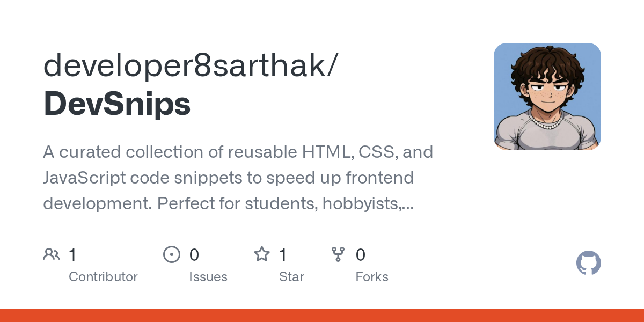Select the Contributor label
This screenshot has width=644, height=322.
[103, 277]
